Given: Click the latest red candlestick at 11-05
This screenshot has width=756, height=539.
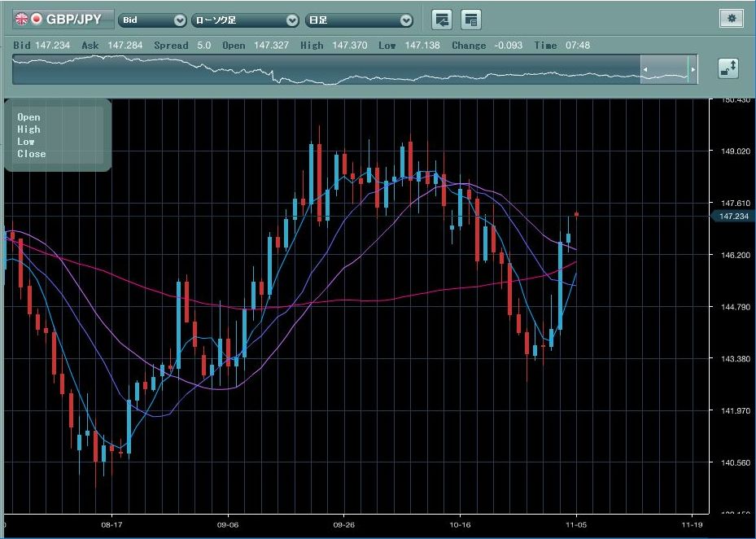Looking at the screenshot, I should pos(576,214).
